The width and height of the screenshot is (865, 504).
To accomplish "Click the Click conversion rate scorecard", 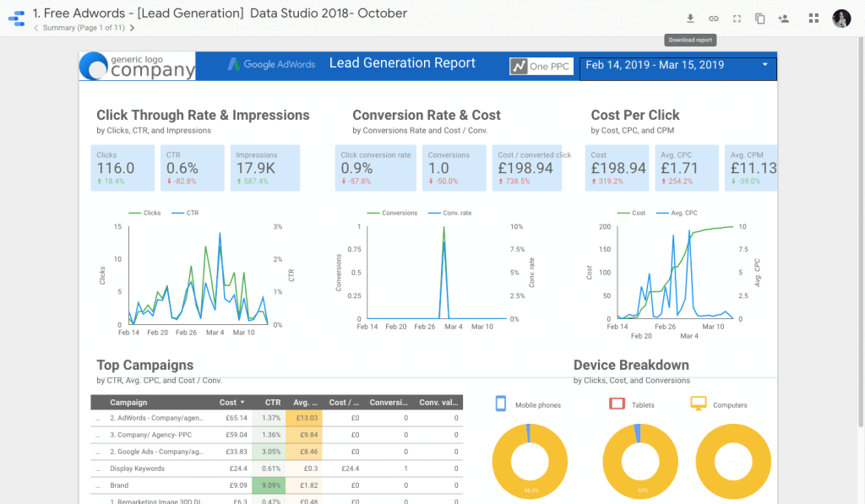I will [x=376, y=168].
